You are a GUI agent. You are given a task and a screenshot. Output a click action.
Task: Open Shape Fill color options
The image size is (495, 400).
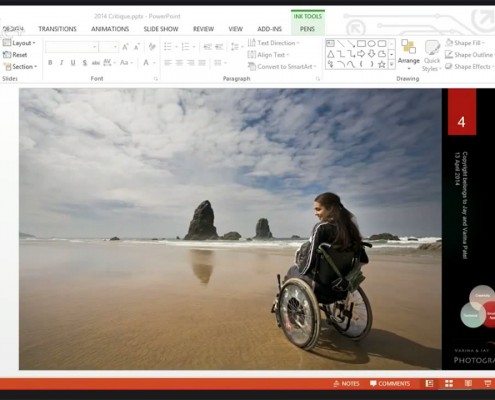465,43
